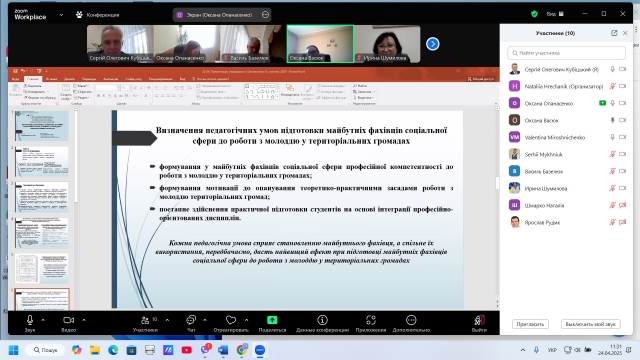Open the More options ellipsis icon

pos(411,320)
